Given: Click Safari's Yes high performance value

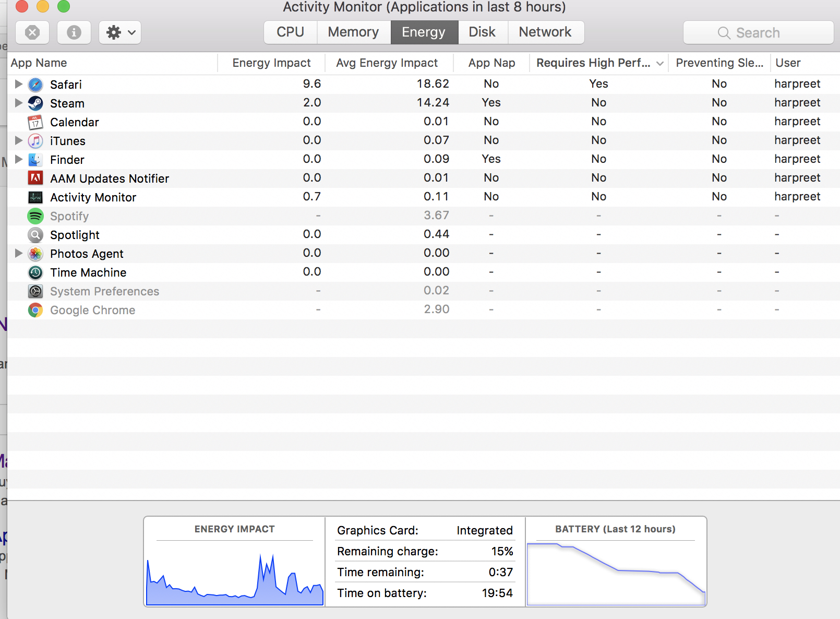Looking at the screenshot, I should pyautogui.click(x=599, y=84).
